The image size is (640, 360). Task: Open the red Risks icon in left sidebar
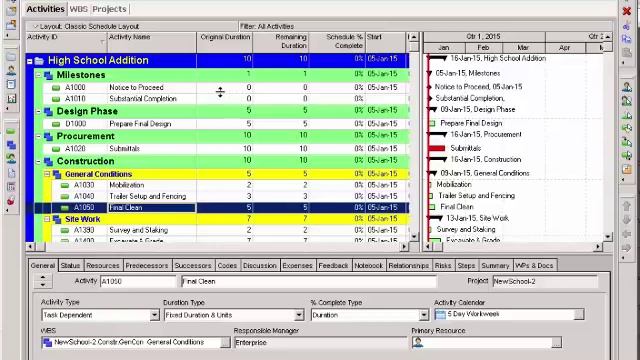[11, 200]
